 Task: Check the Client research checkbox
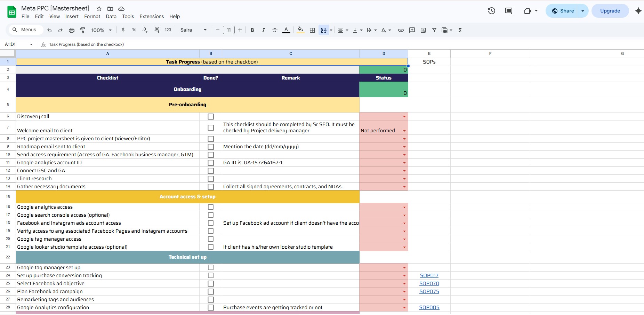coord(211,179)
